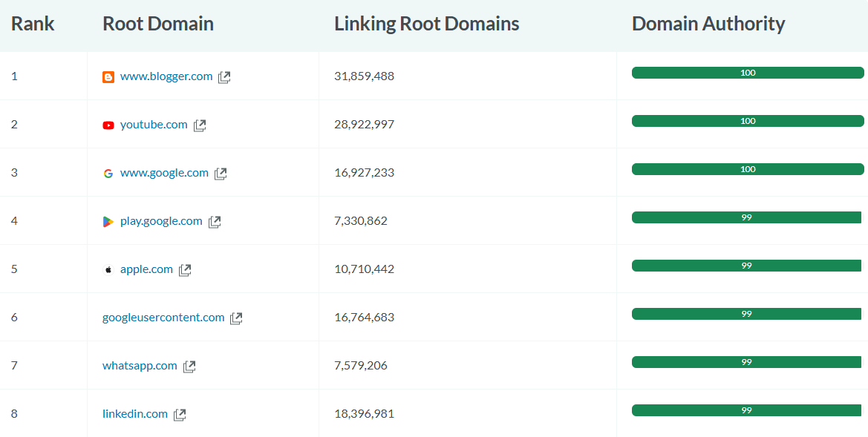Click youtube.com Domain Authority 100 bar
868x437 pixels.
748,121
